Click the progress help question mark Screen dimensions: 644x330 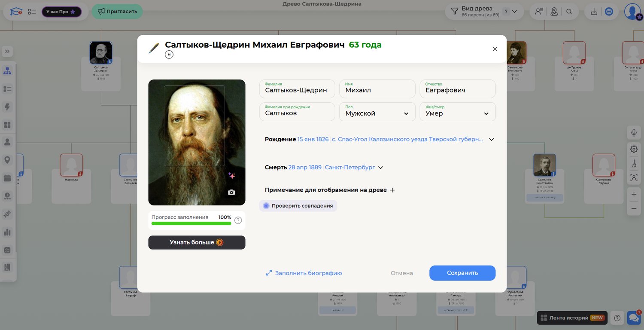(x=238, y=220)
